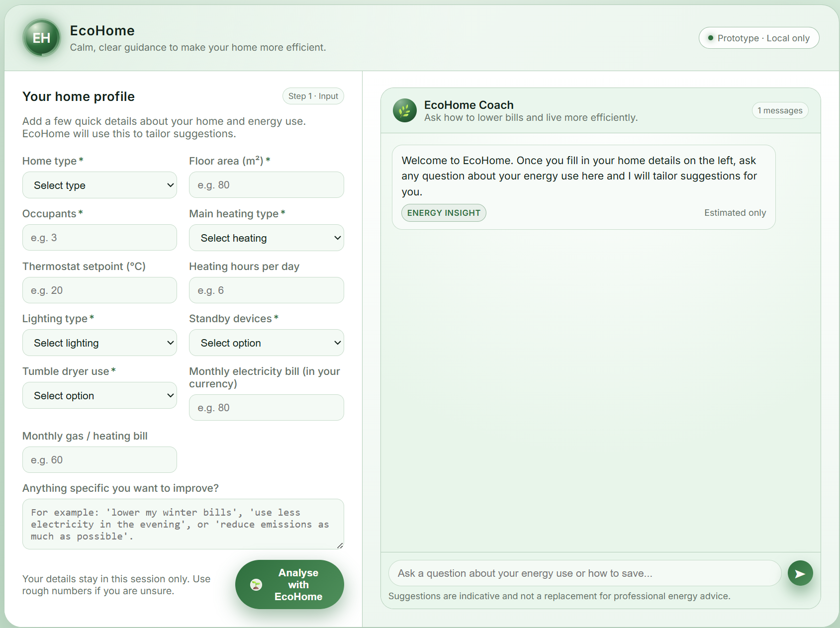The height and width of the screenshot is (628, 840).
Task: Open the Home type dropdown
Action: pyautogui.click(x=99, y=185)
